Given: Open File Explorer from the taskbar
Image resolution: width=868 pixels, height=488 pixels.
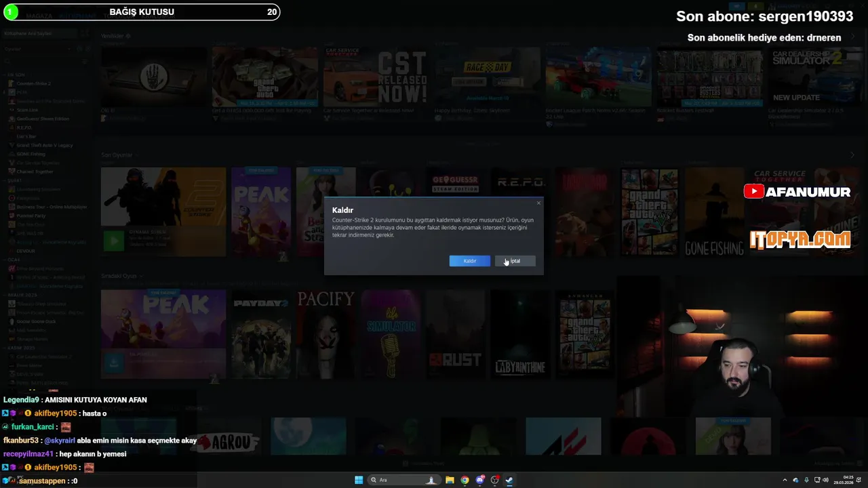Looking at the screenshot, I should [450, 480].
